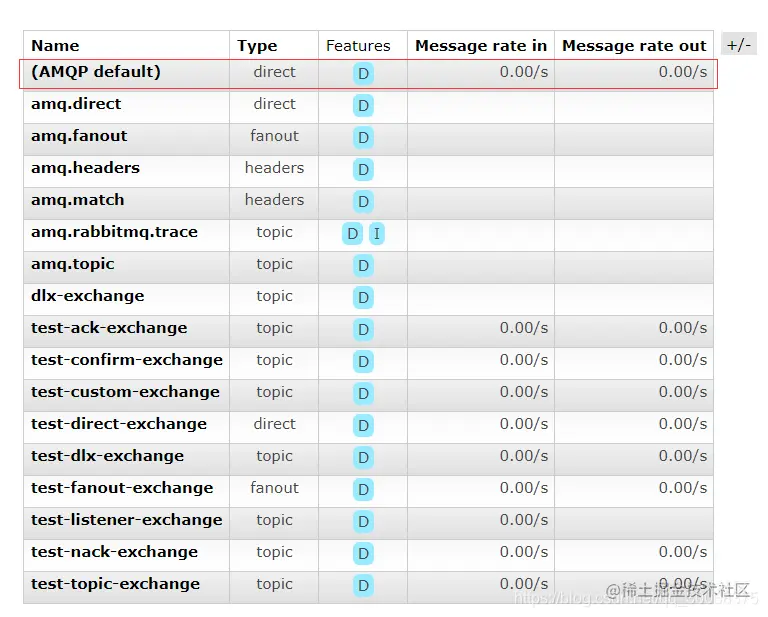
Task: Open the amq.direct exchange
Action: point(76,104)
